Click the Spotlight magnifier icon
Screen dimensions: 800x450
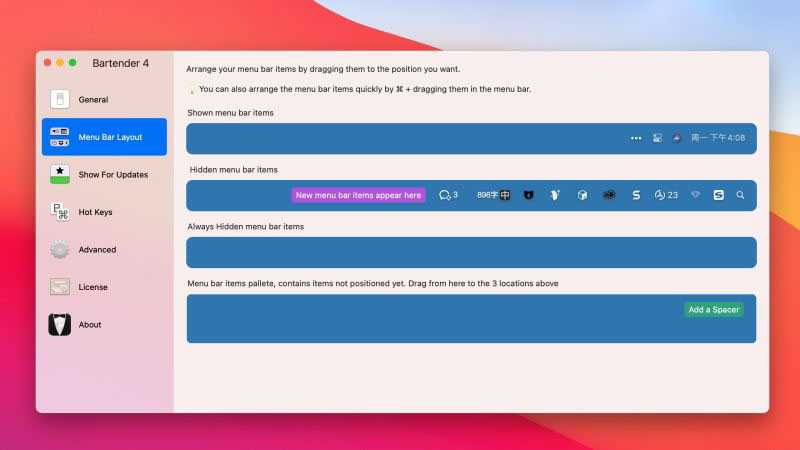click(740, 195)
